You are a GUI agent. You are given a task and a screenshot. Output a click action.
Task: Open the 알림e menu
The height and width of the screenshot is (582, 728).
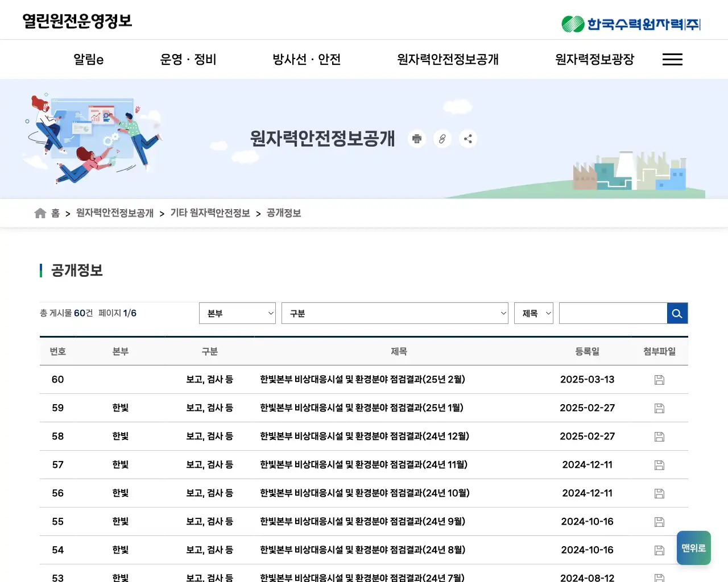pyautogui.click(x=88, y=59)
